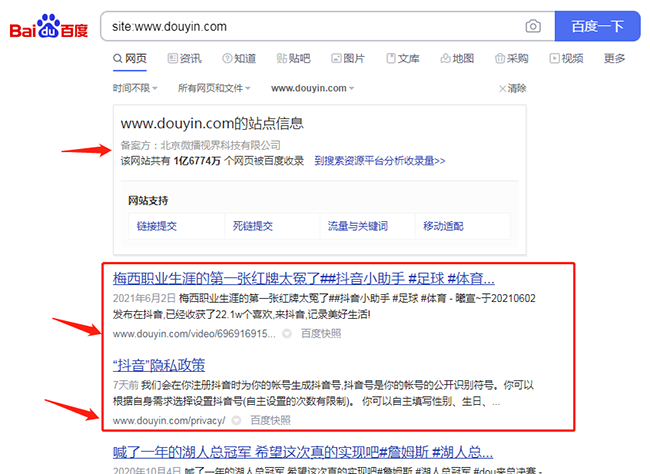The image size is (650, 474).
Task: Open camera image search icon
Action: tap(533, 26)
